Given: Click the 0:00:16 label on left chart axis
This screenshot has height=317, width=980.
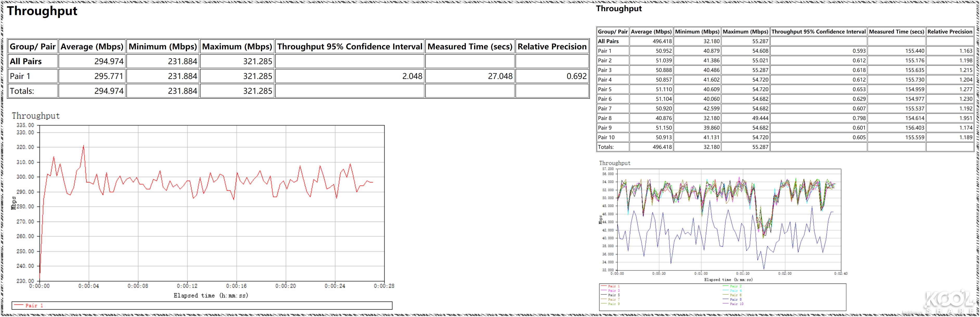Looking at the screenshot, I should pos(237,286).
